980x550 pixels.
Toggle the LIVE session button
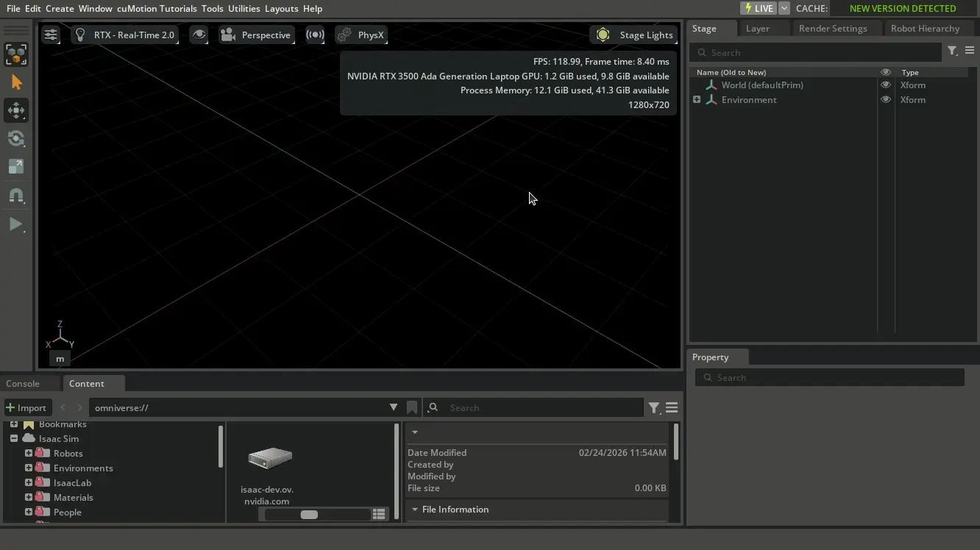759,9
